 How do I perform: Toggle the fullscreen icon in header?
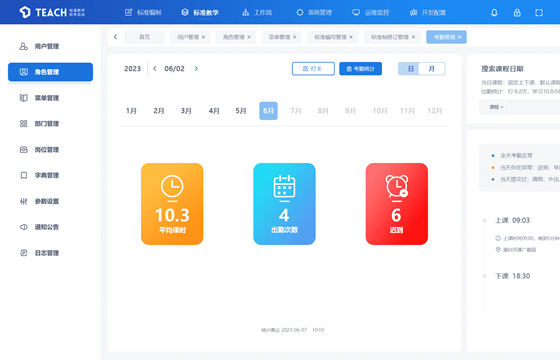pos(539,13)
